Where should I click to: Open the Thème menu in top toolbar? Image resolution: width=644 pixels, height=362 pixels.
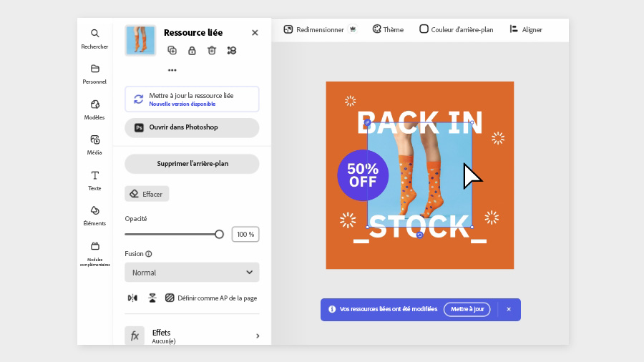(388, 29)
